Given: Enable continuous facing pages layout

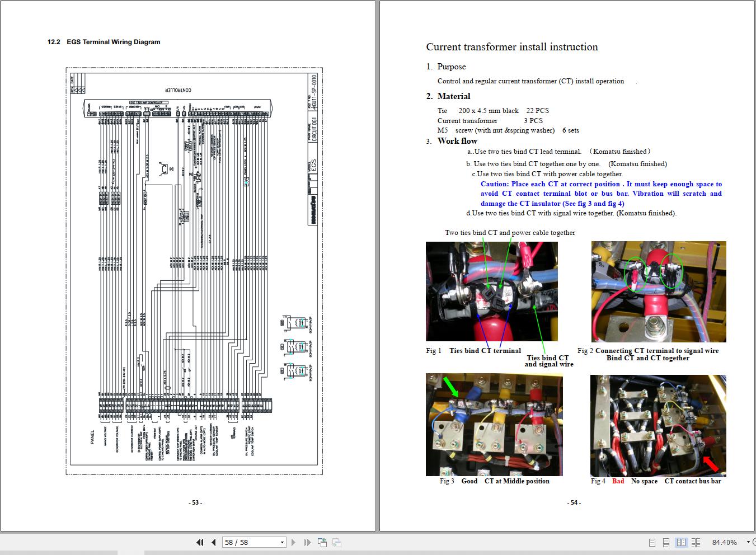Looking at the screenshot, I should pyautogui.click(x=696, y=542).
